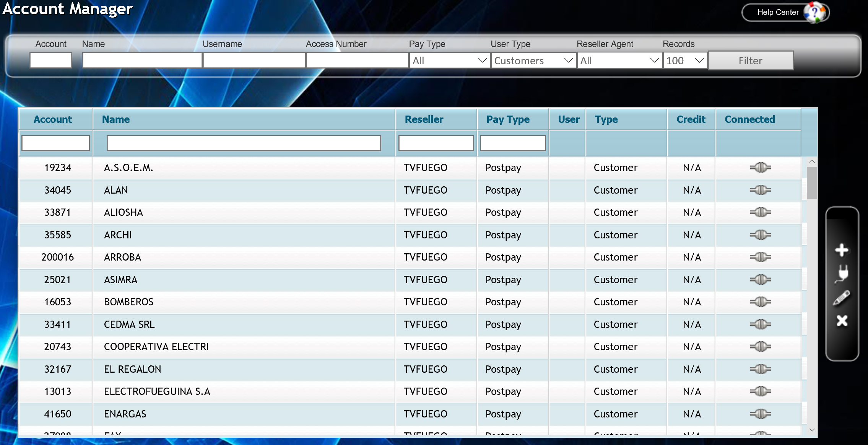Sort table by Credit column header
This screenshot has width=868, height=445.
coord(691,119)
